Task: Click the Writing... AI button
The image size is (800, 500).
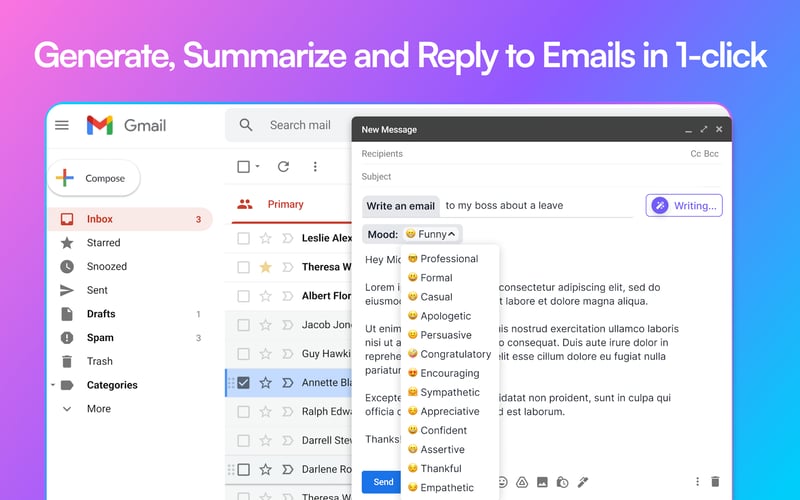Action: [x=684, y=206]
